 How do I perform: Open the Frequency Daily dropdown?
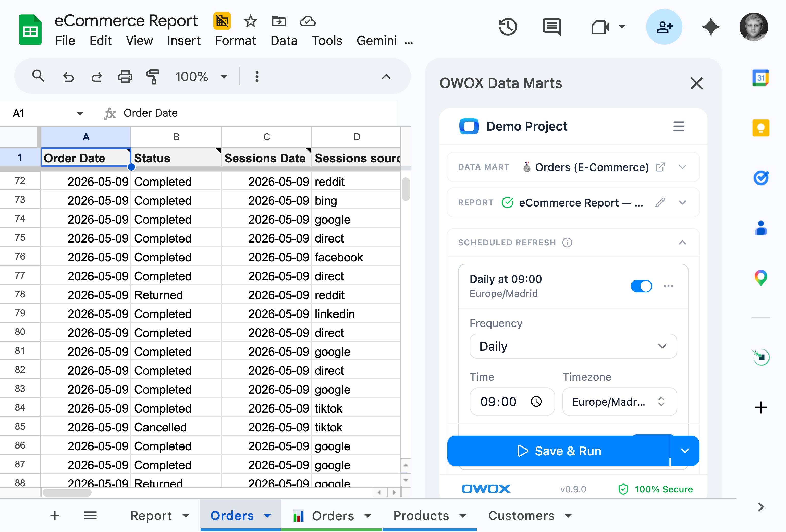tap(573, 346)
